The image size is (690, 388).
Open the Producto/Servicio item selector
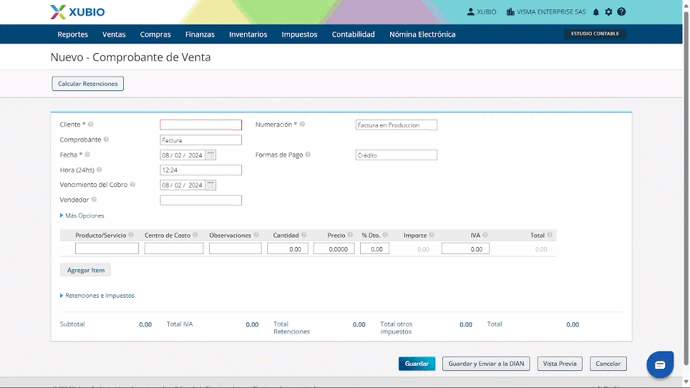click(x=106, y=249)
